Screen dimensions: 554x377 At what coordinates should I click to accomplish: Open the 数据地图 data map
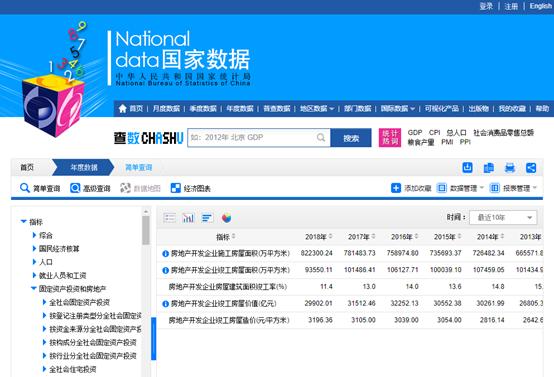141,188
